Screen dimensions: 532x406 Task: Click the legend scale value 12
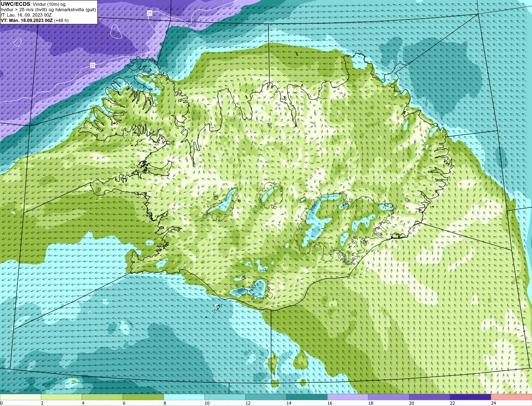(x=248, y=403)
